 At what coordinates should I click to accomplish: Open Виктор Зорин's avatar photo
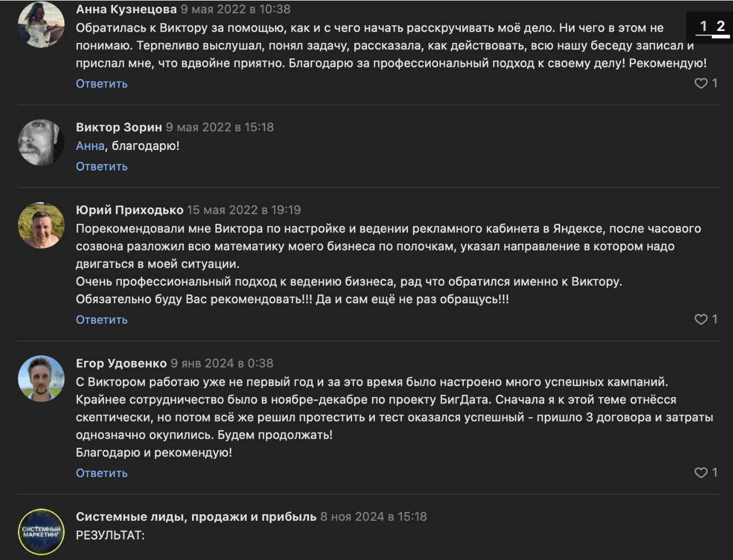[x=42, y=143]
